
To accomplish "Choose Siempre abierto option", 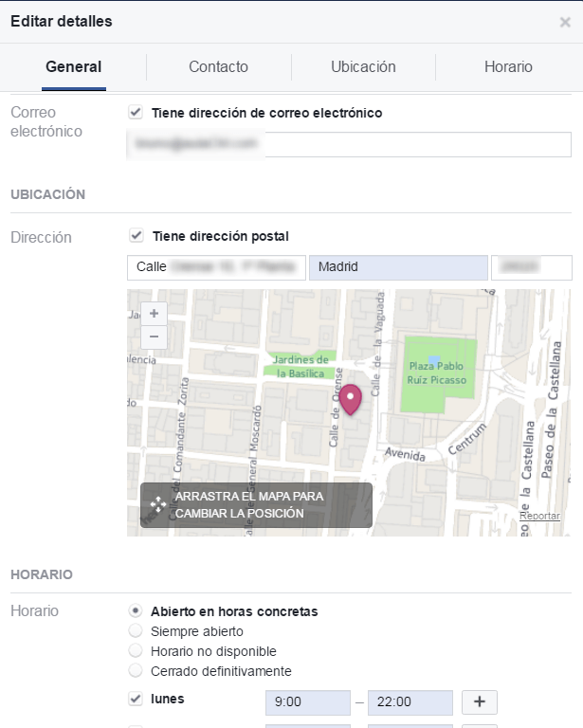I will pos(136,630).
